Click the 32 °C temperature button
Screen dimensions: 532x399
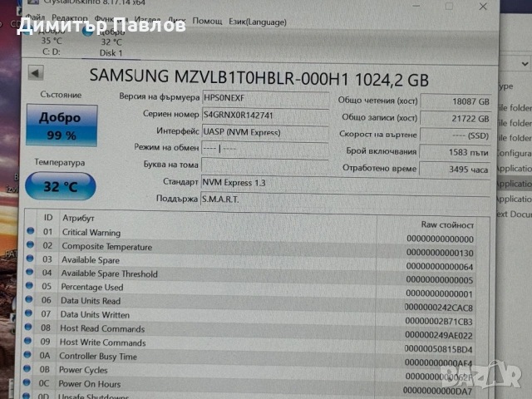[x=61, y=186]
